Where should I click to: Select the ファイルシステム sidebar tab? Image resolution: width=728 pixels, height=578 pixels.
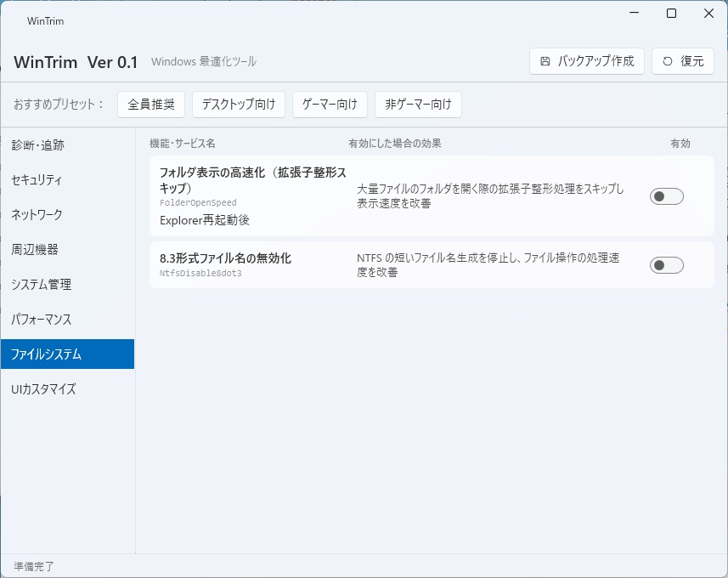point(67,354)
